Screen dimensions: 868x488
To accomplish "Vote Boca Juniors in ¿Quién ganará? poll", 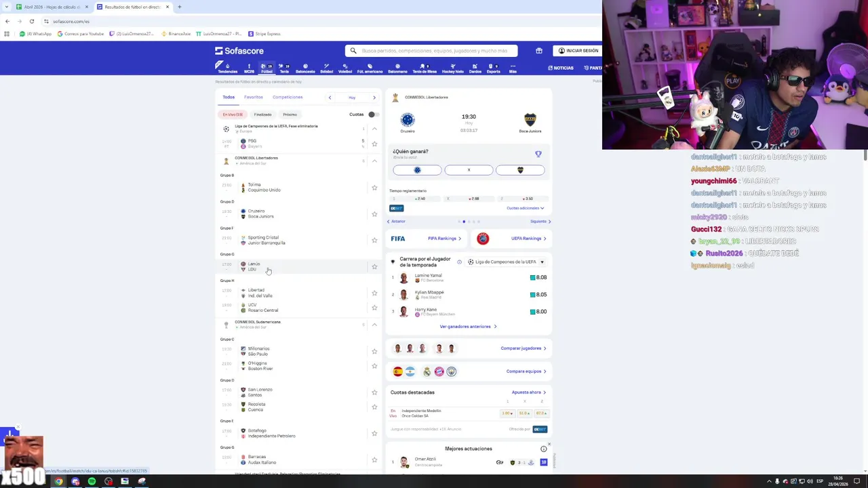I will tap(520, 170).
